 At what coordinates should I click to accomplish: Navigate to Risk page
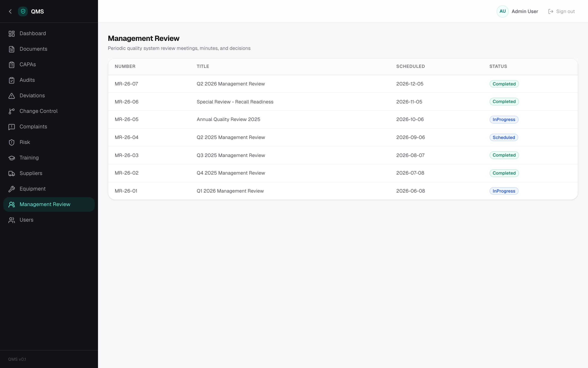49,142
